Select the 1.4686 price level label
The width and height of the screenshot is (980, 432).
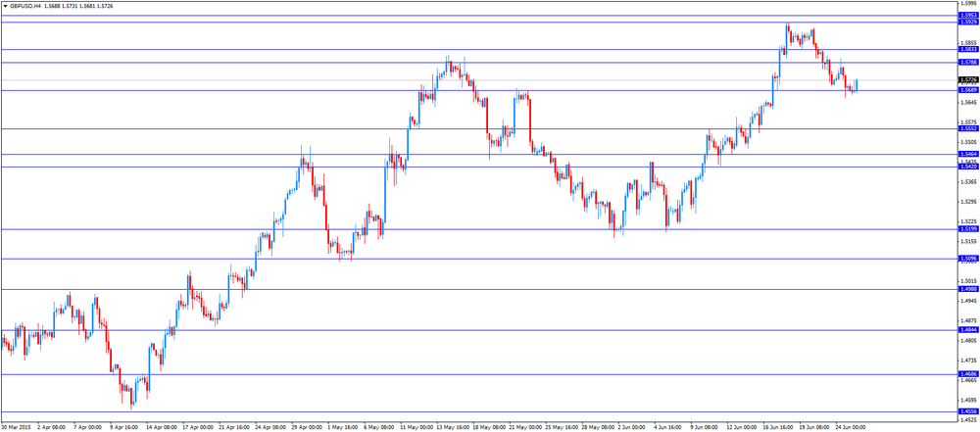pyautogui.click(x=968, y=374)
